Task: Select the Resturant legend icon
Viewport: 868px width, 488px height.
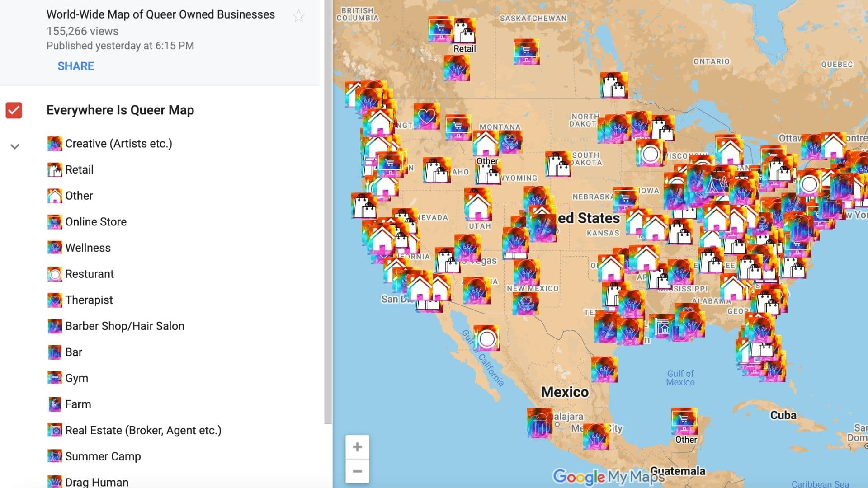Action: pos(54,274)
